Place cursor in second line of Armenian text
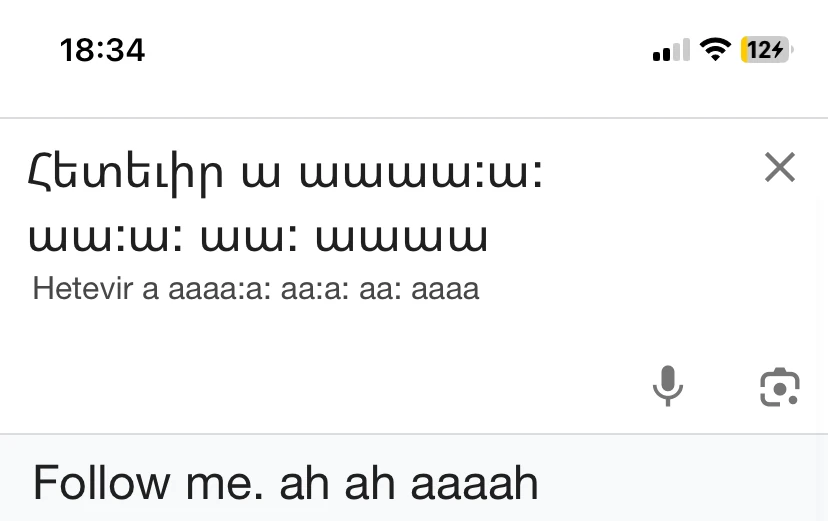 pyautogui.click(x=258, y=237)
